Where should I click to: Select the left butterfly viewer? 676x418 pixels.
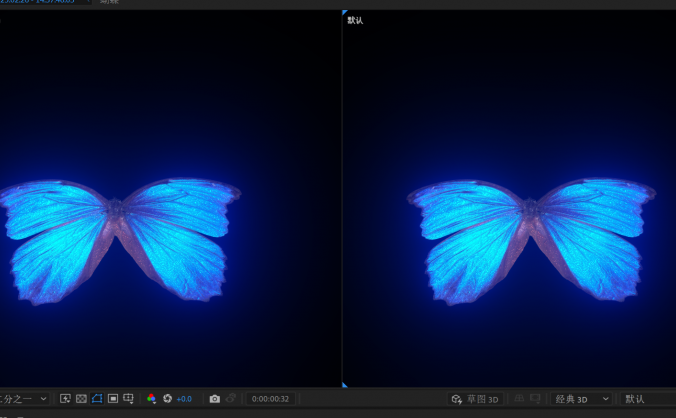pos(171,198)
